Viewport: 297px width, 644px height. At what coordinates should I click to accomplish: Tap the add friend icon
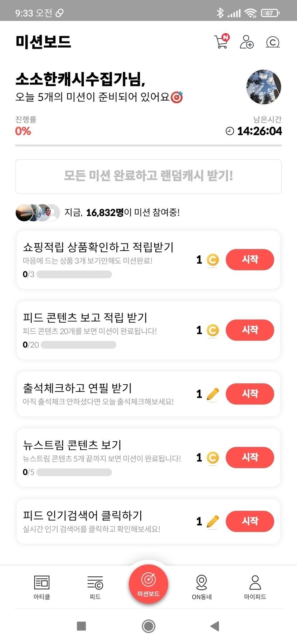[247, 42]
